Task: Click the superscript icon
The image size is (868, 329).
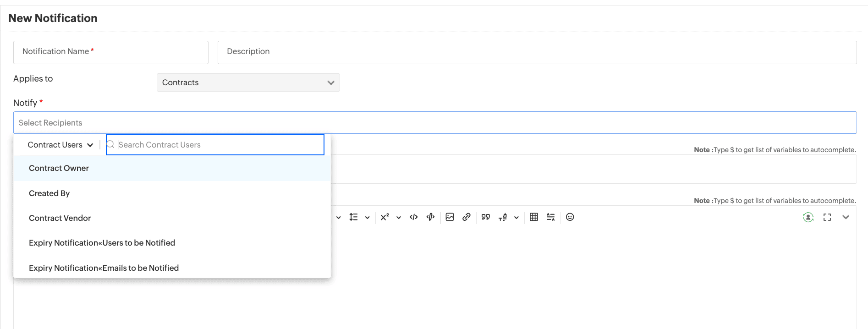Action: pos(385,217)
